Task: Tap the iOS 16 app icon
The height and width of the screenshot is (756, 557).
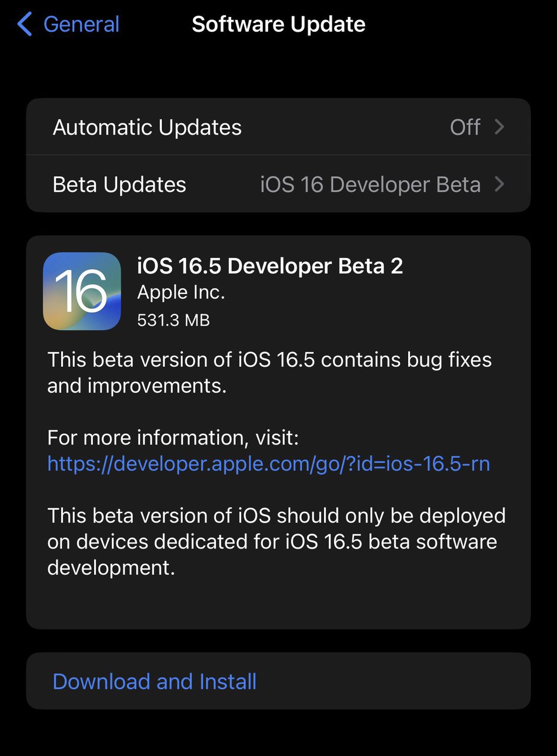Action: pyautogui.click(x=82, y=291)
